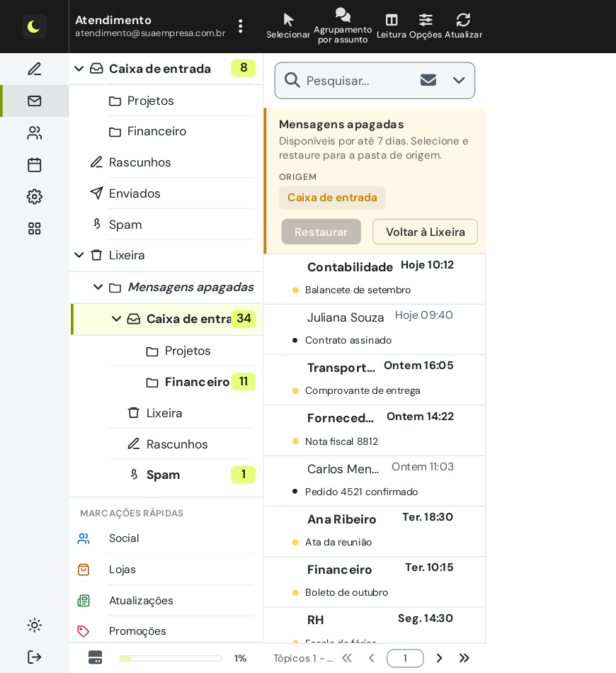Open the Mail envelope icon in sidebar

pos(34,101)
